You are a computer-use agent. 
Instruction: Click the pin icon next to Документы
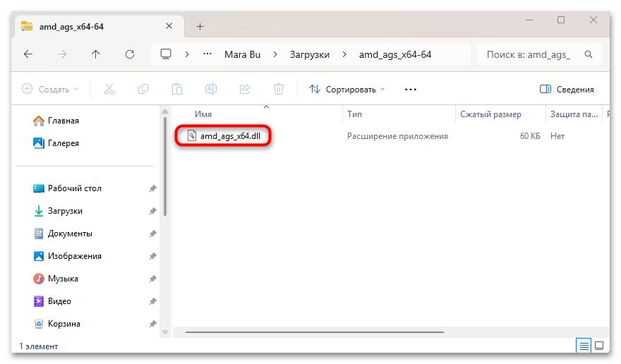coord(153,233)
